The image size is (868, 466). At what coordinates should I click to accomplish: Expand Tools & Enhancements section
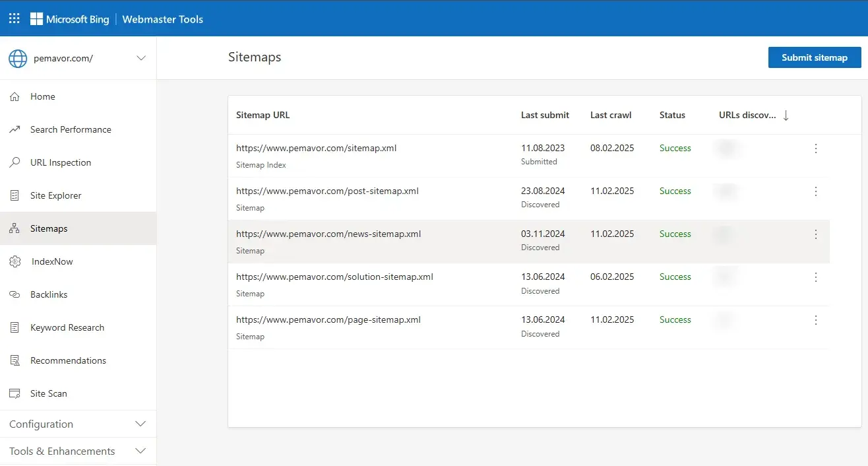point(140,451)
